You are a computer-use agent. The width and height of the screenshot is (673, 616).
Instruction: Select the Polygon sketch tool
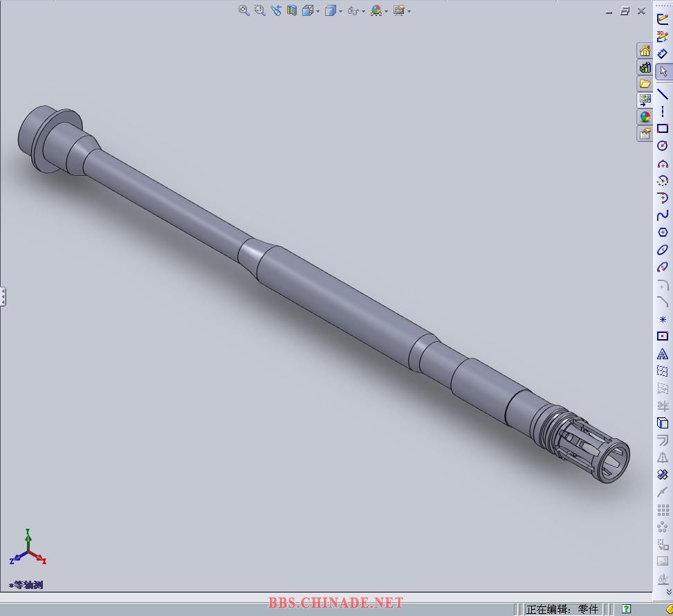click(x=663, y=233)
